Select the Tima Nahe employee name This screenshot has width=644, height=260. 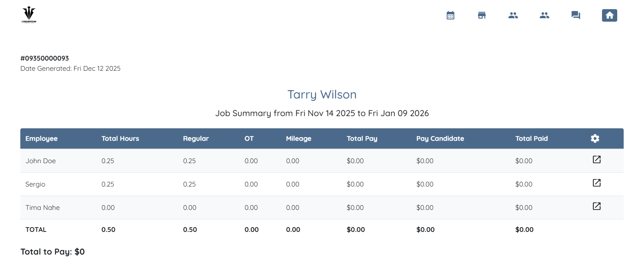coord(43,208)
